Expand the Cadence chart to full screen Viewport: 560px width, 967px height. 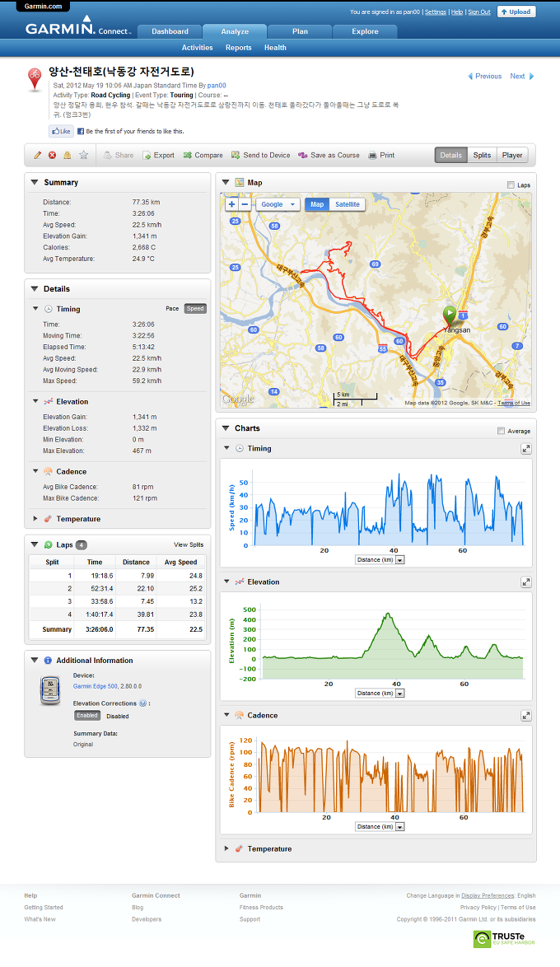(526, 716)
